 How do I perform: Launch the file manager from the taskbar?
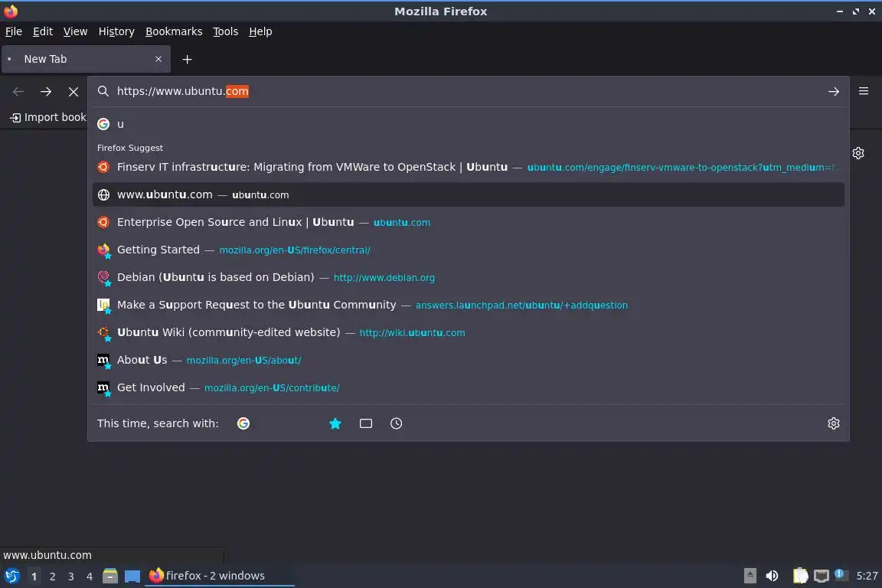110,576
